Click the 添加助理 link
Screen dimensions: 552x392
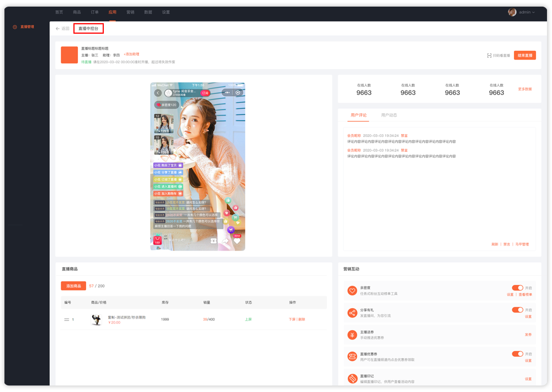pos(131,54)
